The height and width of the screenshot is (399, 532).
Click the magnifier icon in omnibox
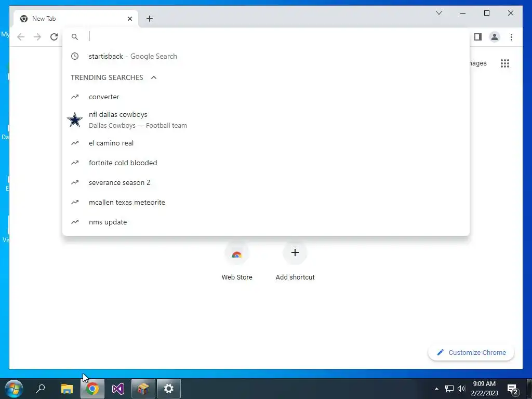click(75, 37)
